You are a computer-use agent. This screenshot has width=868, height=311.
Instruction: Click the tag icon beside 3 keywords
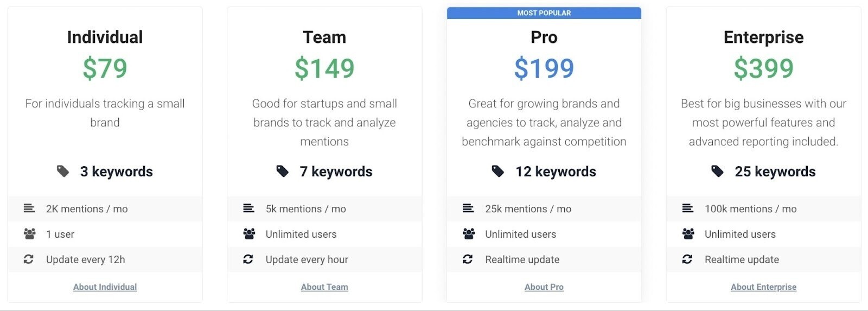pyautogui.click(x=63, y=172)
